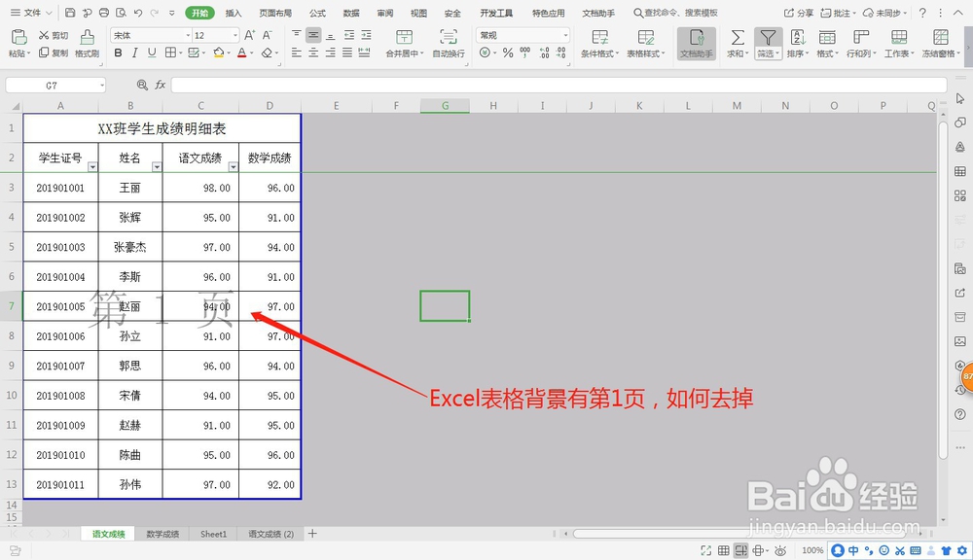This screenshot has height=560, width=973.
Task: Click the Percent style icon
Action: tap(508, 53)
